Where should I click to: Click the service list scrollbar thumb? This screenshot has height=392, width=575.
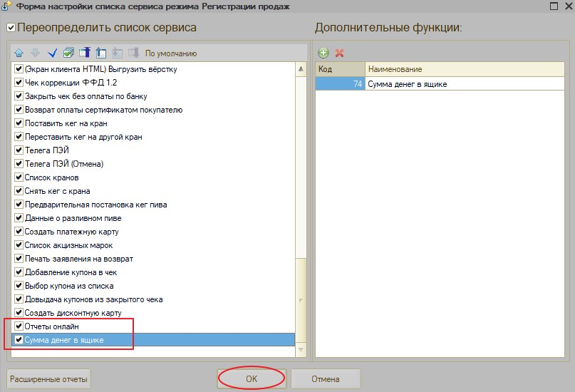click(301, 300)
